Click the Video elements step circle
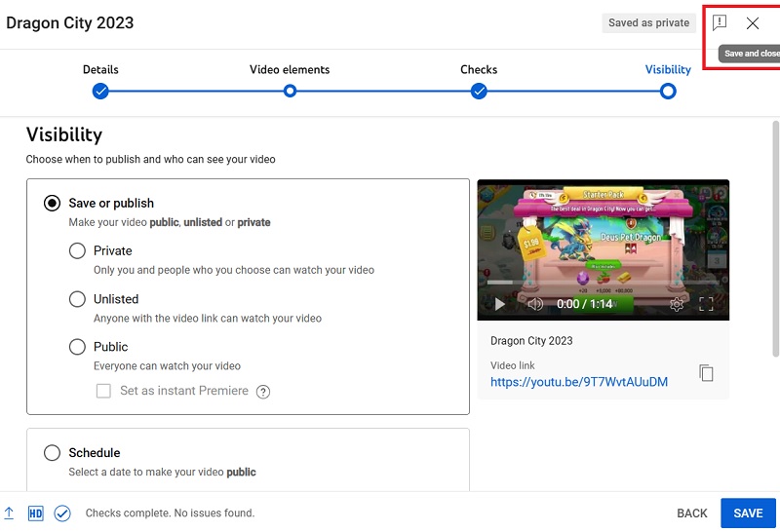Image resolution: width=780 pixels, height=532 pixels. [x=290, y=91]
